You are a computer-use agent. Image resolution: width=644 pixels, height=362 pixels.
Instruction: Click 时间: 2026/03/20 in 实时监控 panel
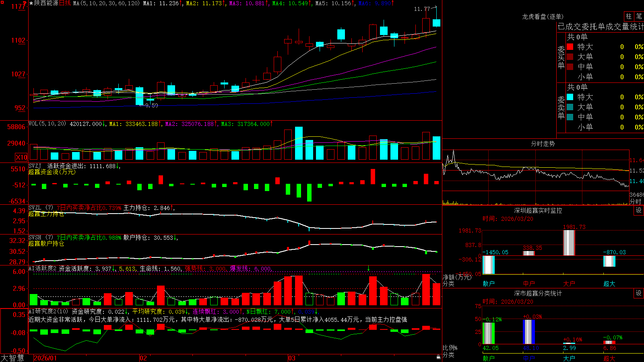(508, 219)
